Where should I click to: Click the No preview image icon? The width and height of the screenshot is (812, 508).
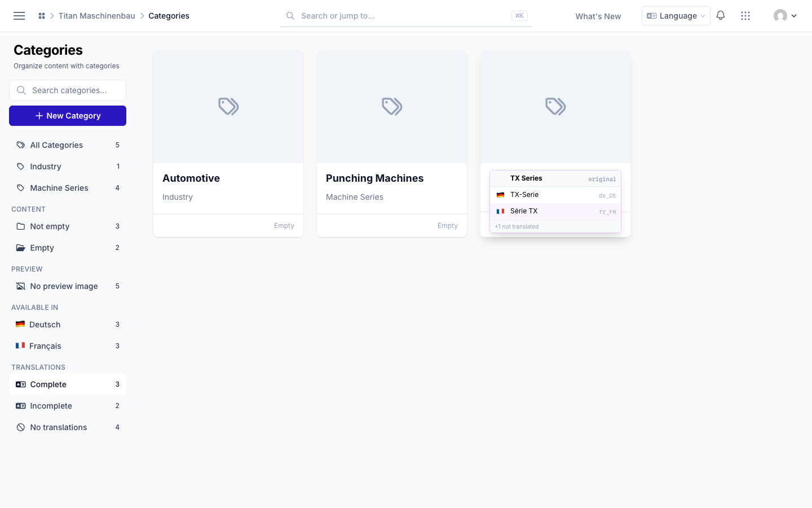point(21,286)
